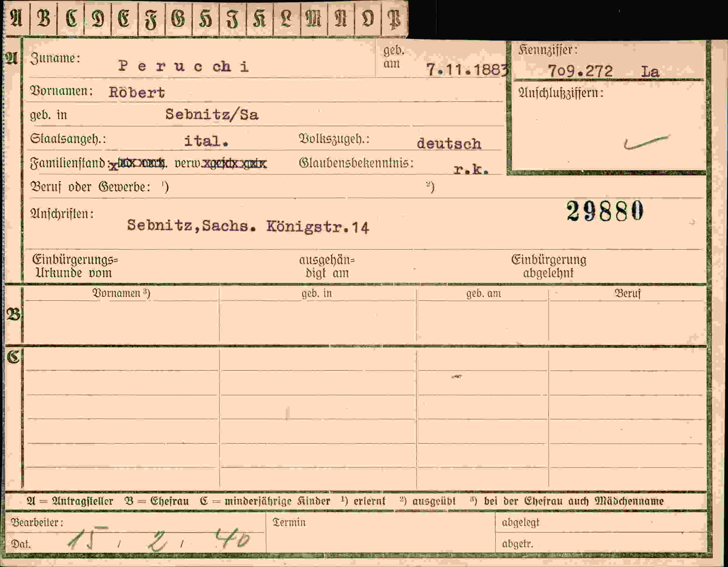Click the 'Beruf oder Gewerbe:' label
This screenshot has width=728, height=567.
click(x=90, y=187)
